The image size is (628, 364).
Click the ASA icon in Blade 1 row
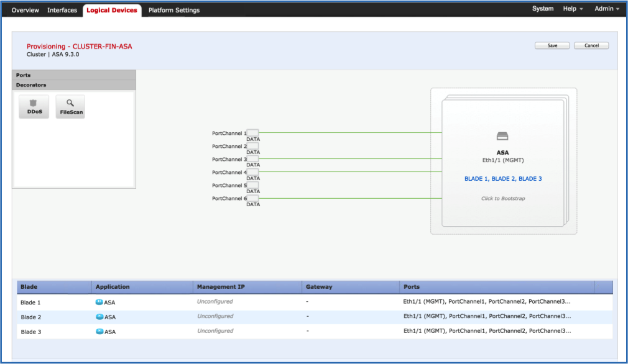click(99, 303)
